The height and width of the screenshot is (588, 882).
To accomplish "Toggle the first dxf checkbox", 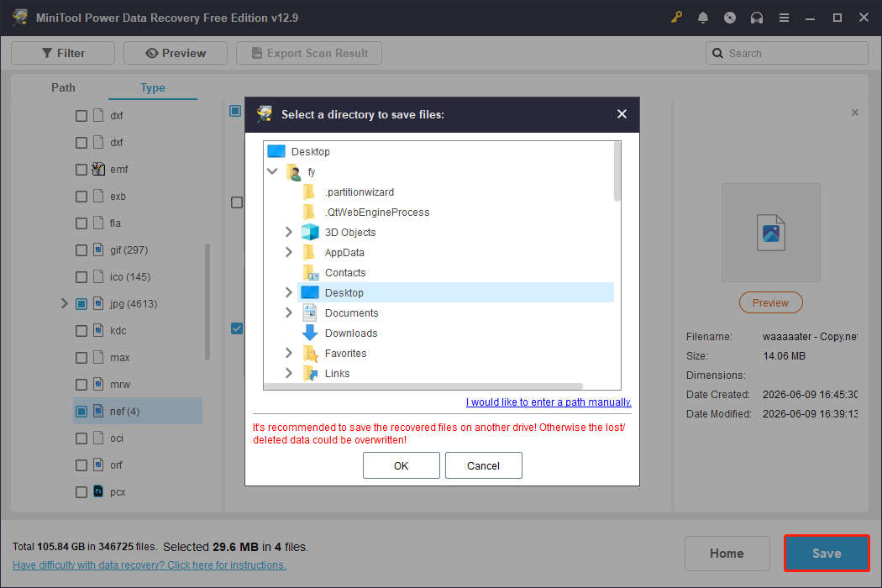I will point(81,115).
